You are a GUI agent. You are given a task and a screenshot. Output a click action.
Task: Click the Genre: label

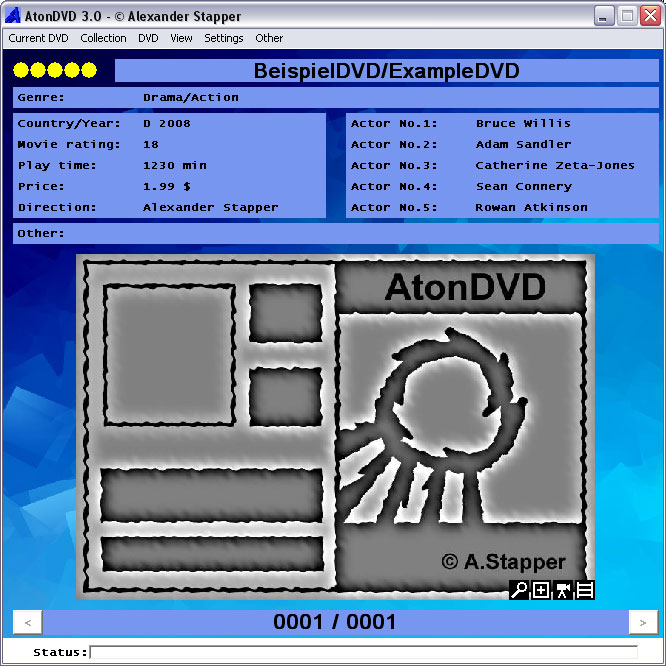coord(41,98)
